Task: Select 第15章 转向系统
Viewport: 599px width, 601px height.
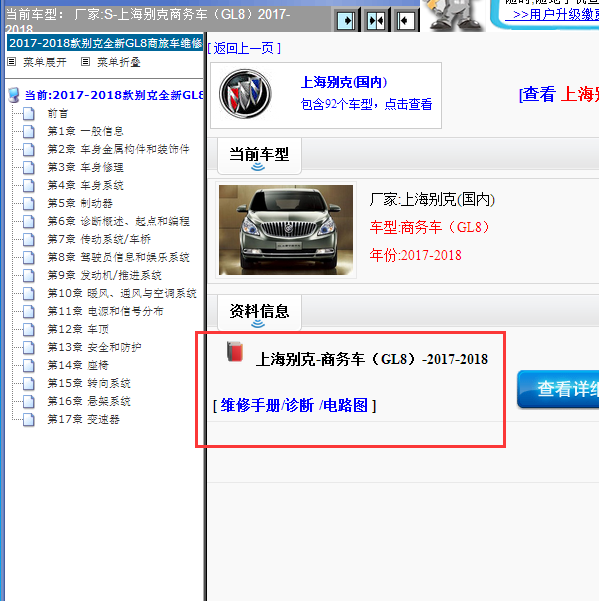Action: 89,384
